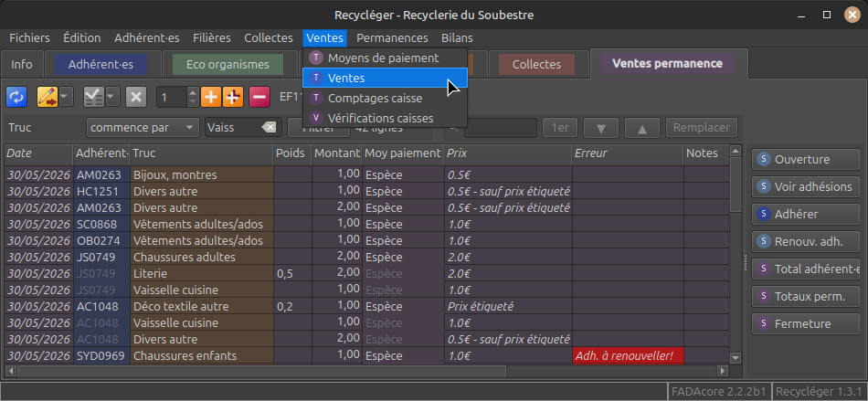Viewport: 868px width, 401px height.
Task: Click the red minus delete-row icon
Action: (259, 98)
